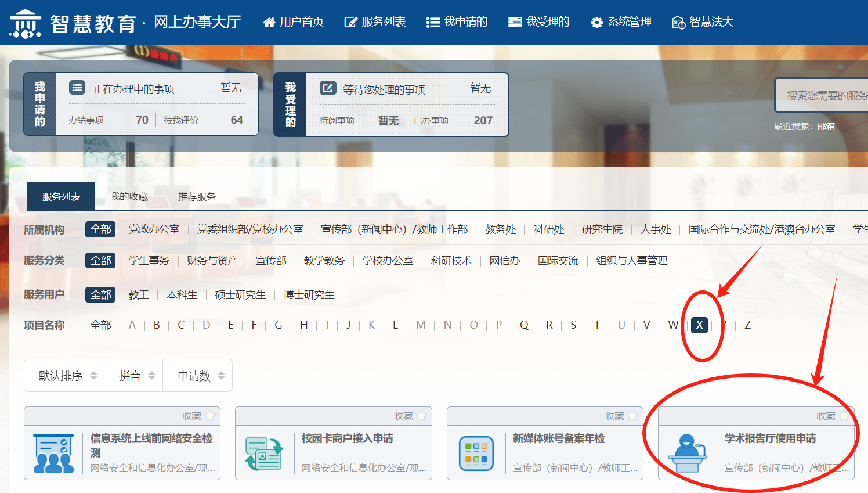Sort services by 默认排序

pos(67,376)
